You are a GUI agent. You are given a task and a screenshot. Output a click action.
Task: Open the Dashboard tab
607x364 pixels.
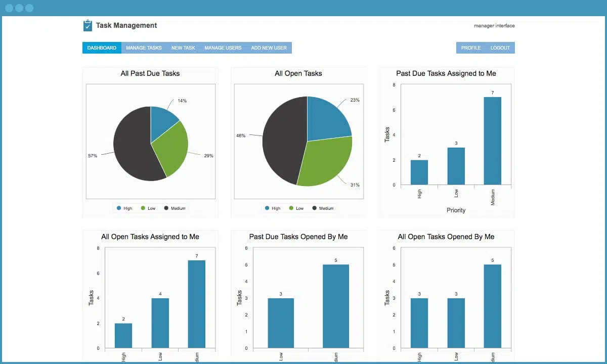102,48
